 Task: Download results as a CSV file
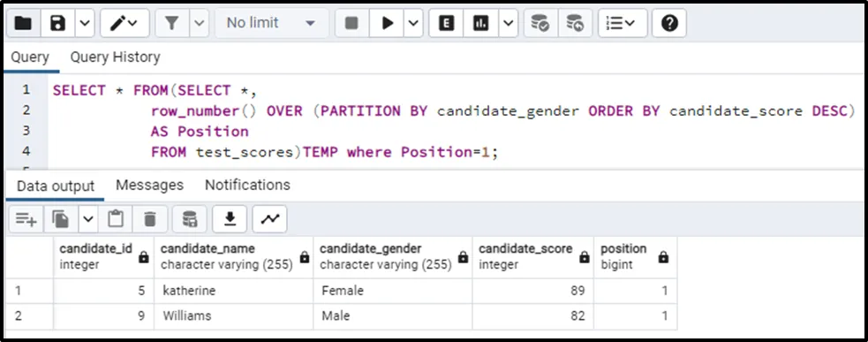230,219
